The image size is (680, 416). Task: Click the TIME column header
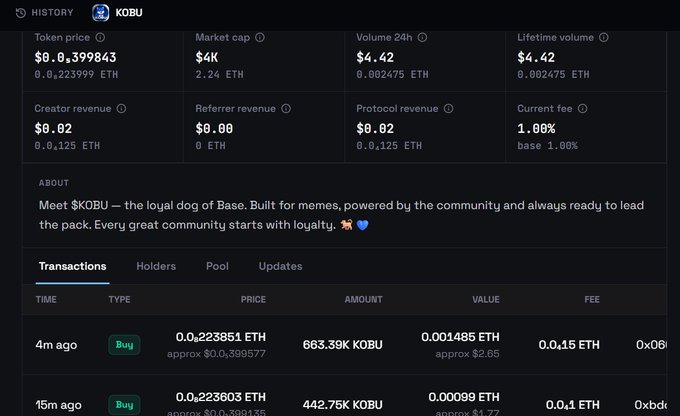tap(46, 299)
